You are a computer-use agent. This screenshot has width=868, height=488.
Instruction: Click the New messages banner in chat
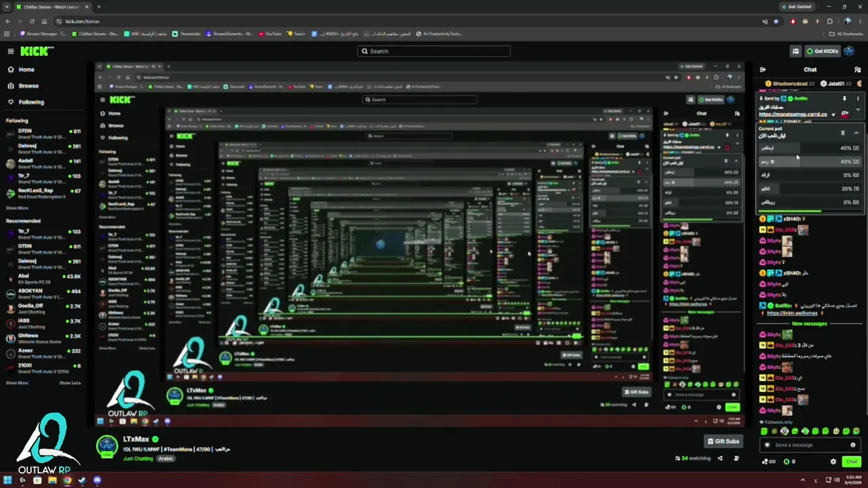pos(810,324)
